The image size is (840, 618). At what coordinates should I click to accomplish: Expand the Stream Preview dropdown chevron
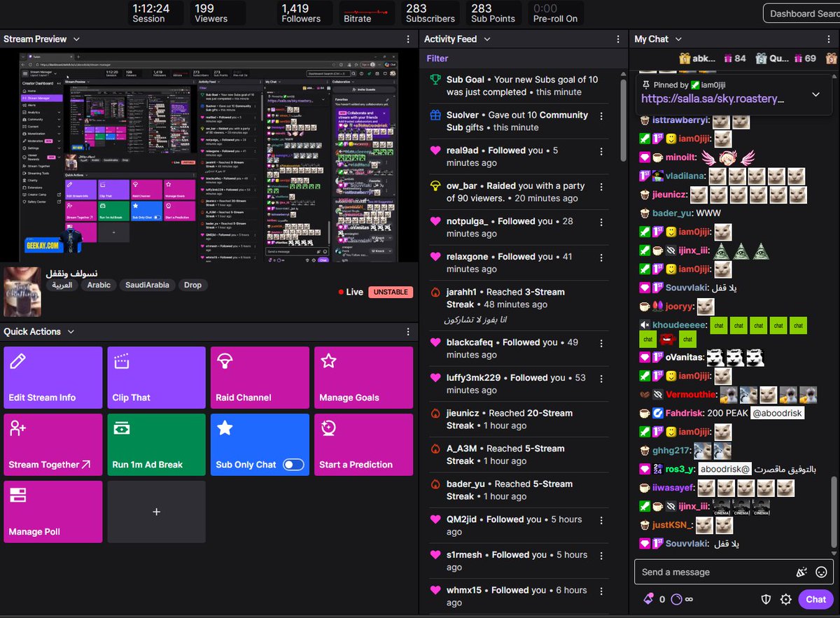76,39
